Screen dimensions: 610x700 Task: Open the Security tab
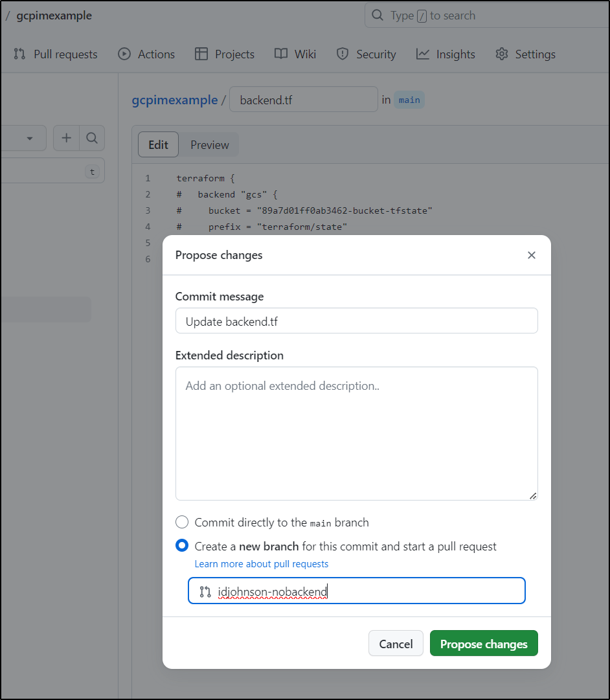tap(366, 54)
